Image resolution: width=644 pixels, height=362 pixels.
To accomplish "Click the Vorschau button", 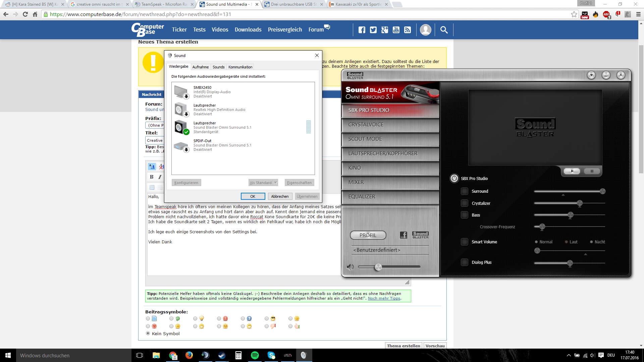I will point(435,346).
